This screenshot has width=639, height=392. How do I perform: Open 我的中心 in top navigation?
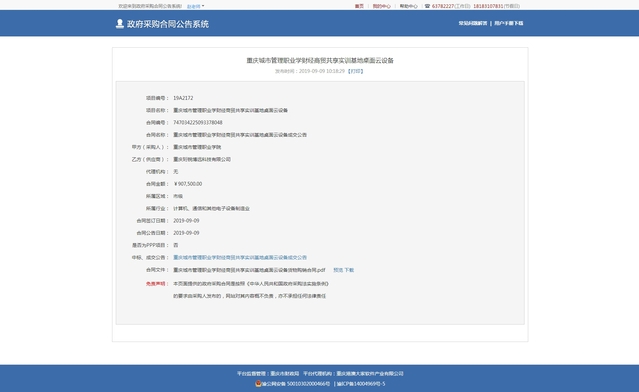pos(381,6)
